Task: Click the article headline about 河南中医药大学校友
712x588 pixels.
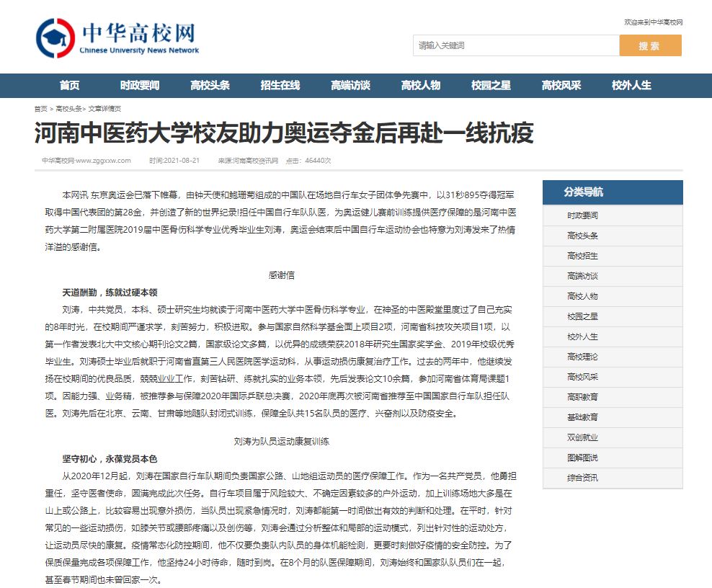Action: [284, 133]
